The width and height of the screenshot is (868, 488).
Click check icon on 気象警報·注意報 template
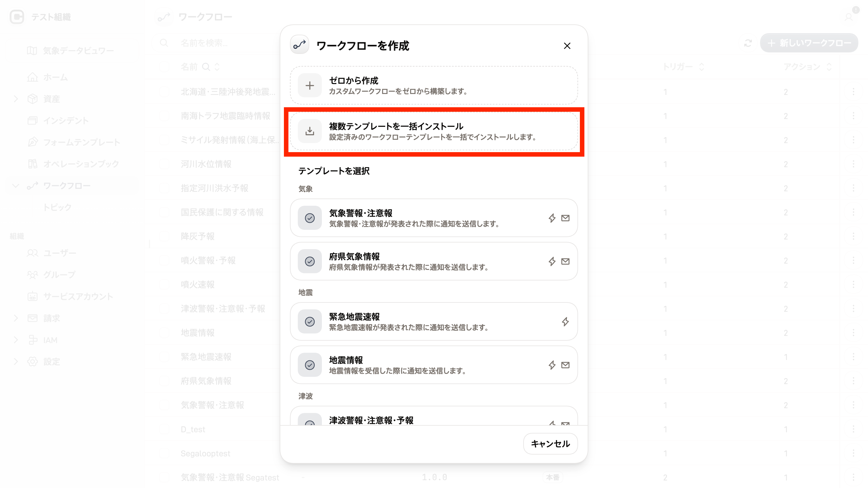point(310,218)
